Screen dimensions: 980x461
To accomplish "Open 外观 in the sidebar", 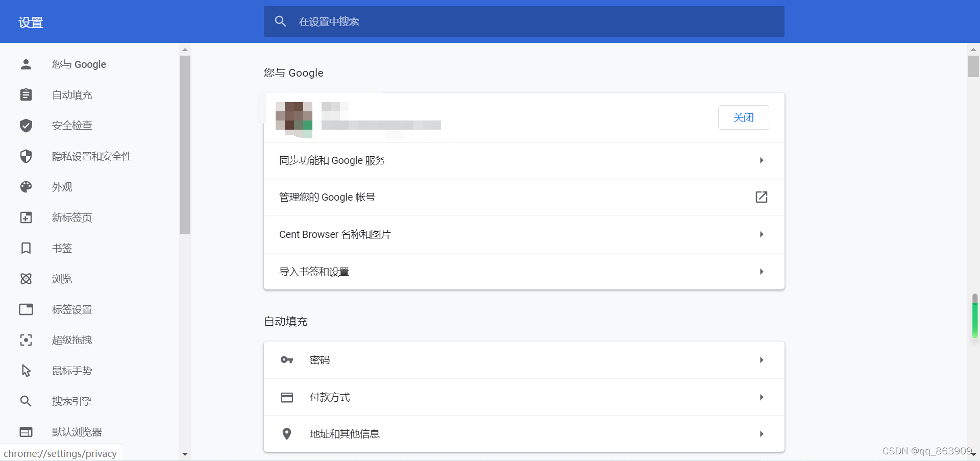I will tap(62, 187).
